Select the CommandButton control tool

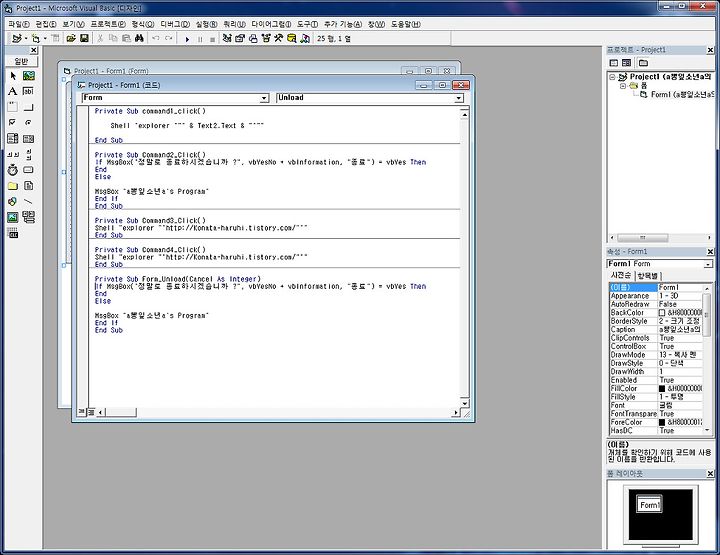[28, 107]
